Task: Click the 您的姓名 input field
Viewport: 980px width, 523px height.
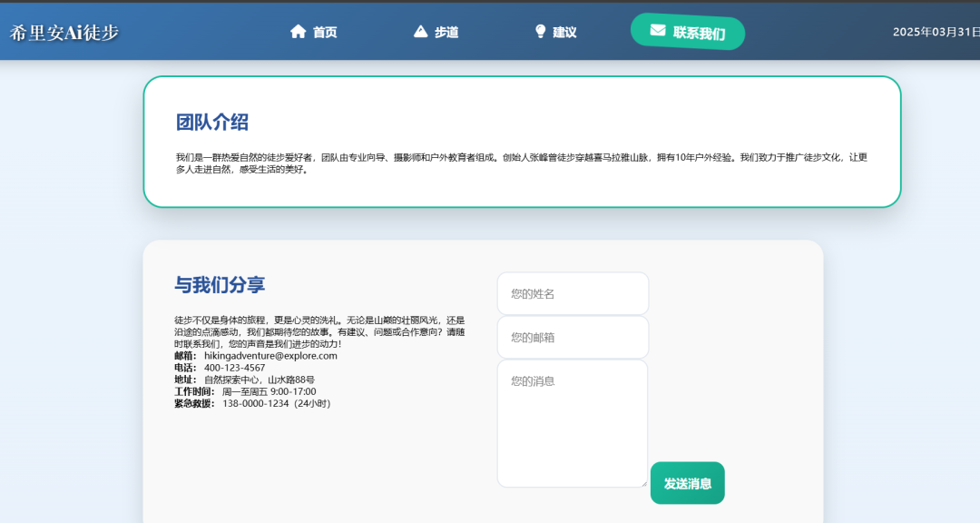Action: [573, 293]
